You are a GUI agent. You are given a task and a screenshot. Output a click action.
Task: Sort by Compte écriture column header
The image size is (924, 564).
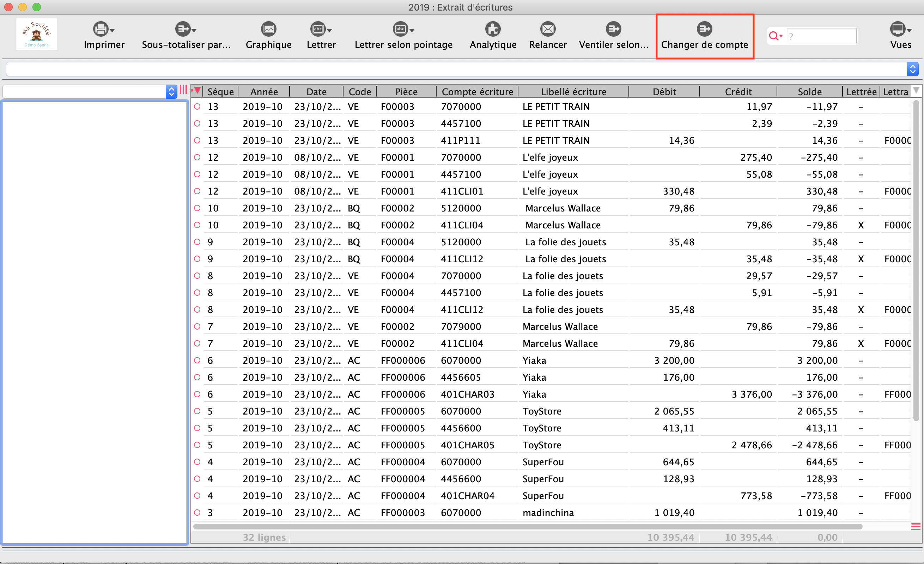[478, 91]
